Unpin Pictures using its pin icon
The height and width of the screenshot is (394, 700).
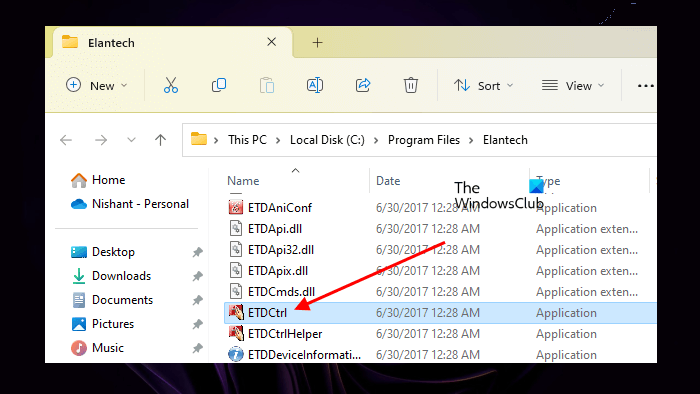pos(197,324)
